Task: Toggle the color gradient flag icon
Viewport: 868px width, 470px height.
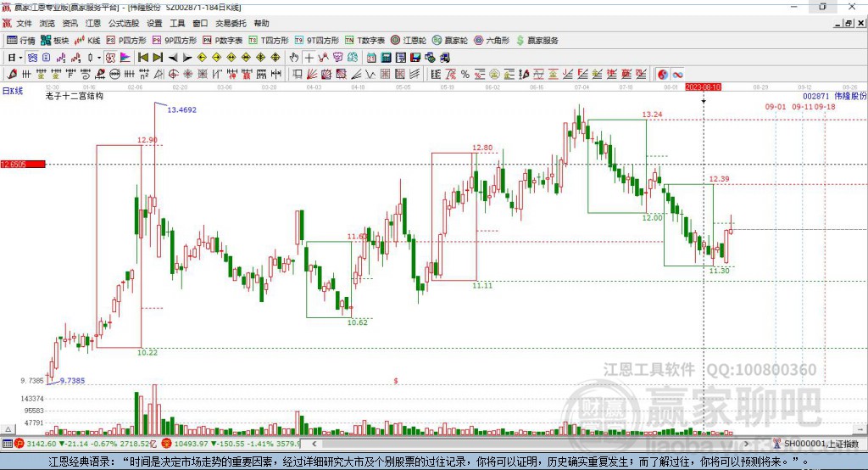Action: point(125,58)
